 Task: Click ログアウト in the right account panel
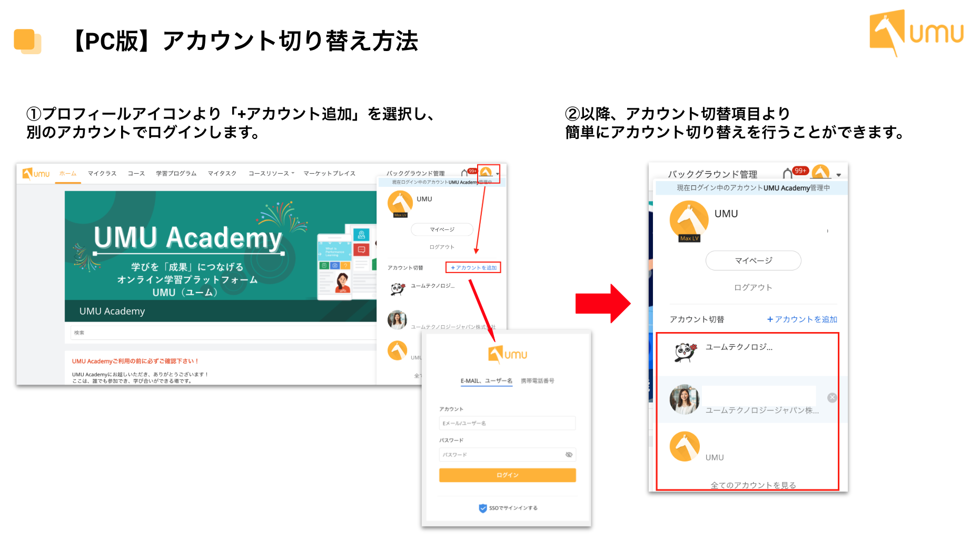[753, 287]
